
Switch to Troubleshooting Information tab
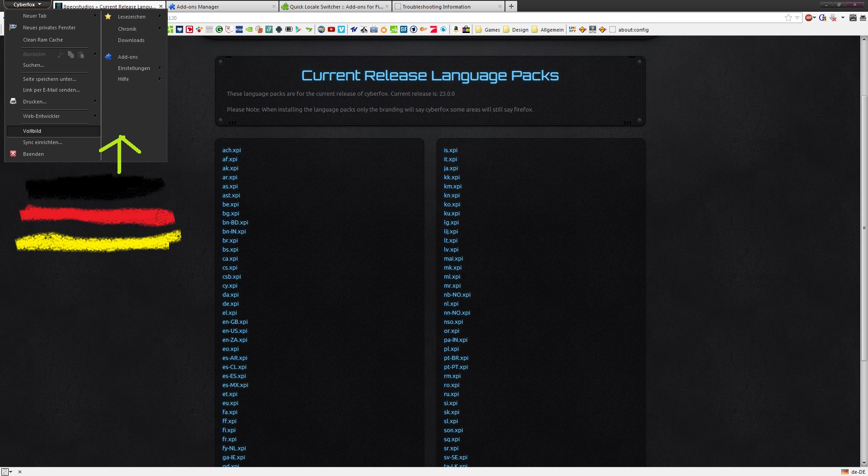[448, 6]
